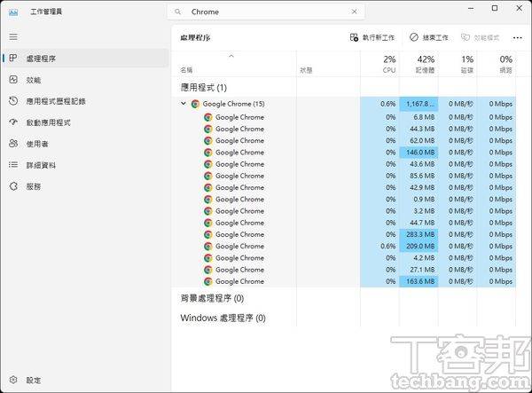Maximize the Task Manager window
Viewport: 532px width, 393px height.
click(x=495, y=8)
